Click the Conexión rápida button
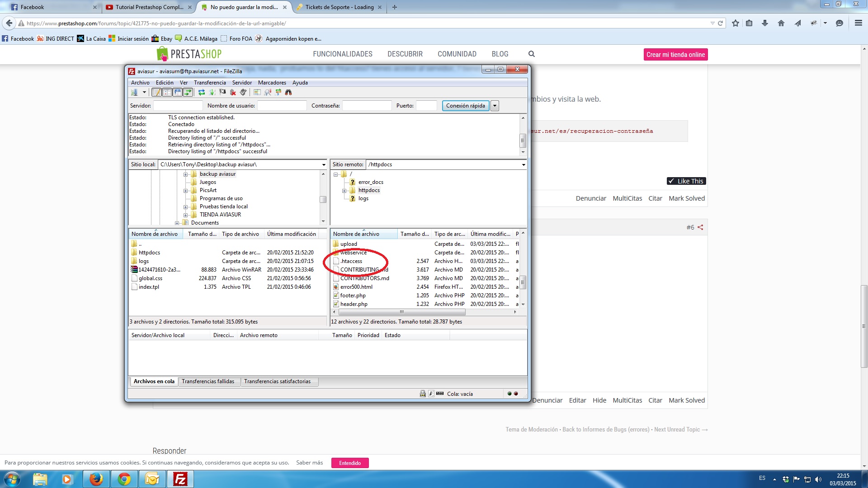868x488 pixels. [465, 106]
